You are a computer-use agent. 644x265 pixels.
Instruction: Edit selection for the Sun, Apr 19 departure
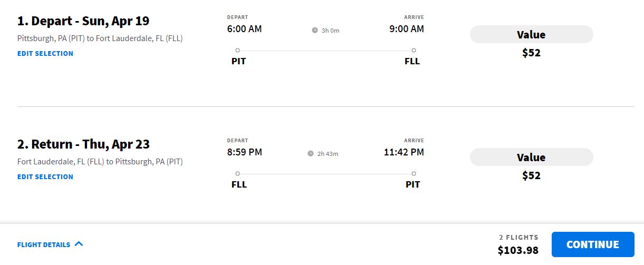45,54
